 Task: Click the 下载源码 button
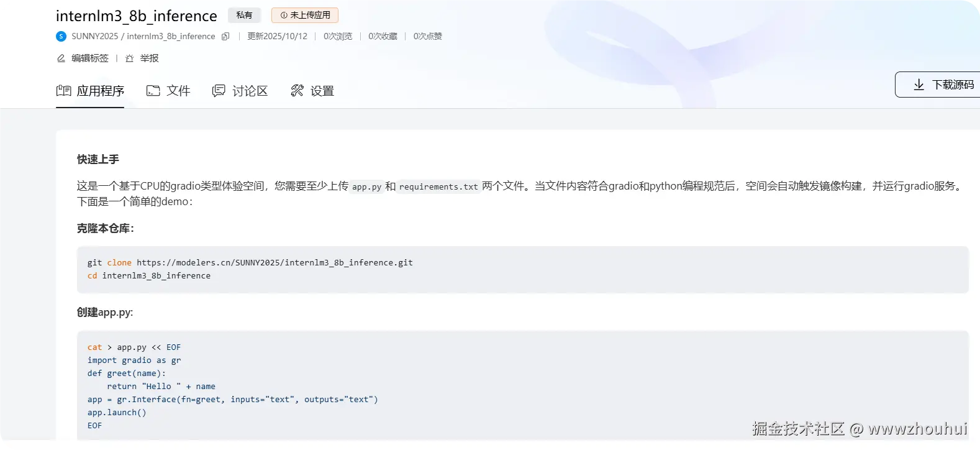[937, 85]
